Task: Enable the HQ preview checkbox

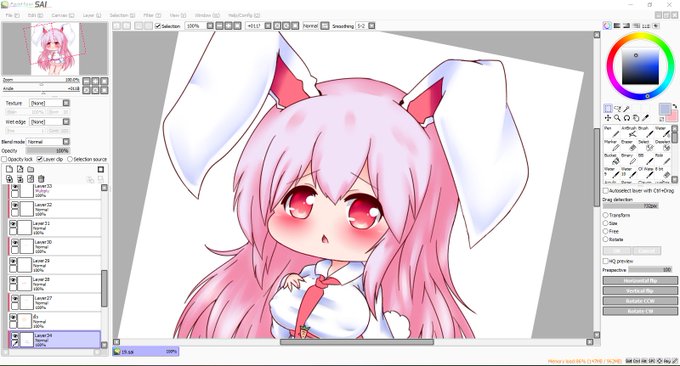Action: (x=606, y=261)
